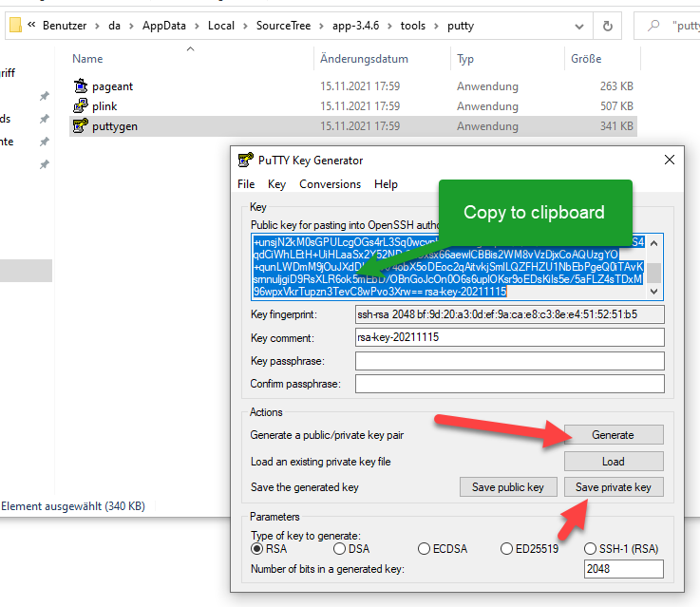700x607 pixels.
Task: Sort files by Änderungsdatum column header
Action: 364,59
